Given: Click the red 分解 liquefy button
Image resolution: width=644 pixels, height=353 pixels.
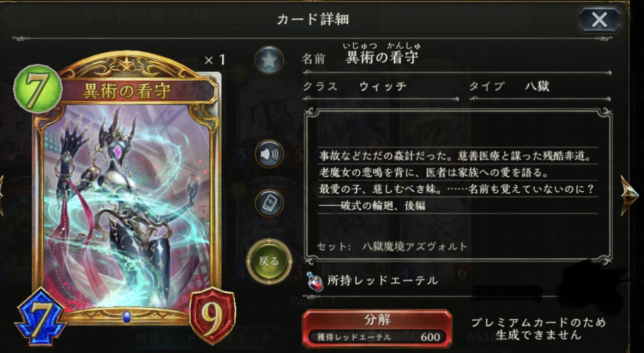Looking at the screenshot, I should (377, 328).
